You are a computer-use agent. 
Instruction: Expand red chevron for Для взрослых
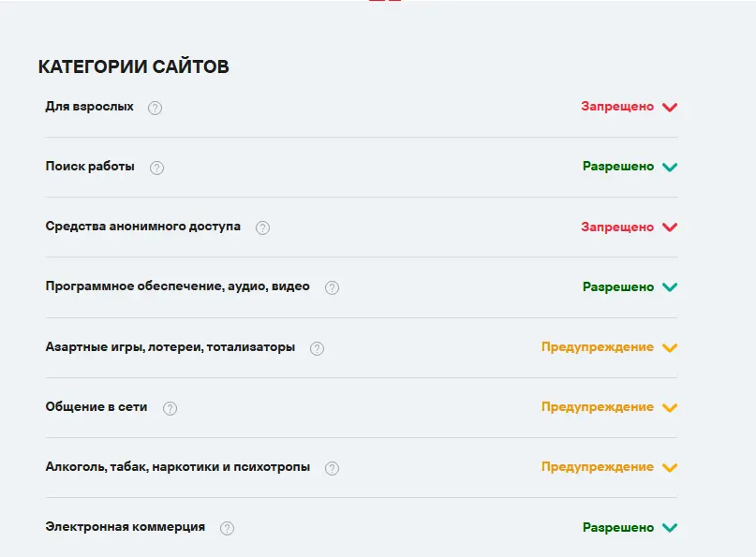pyautogui.click(x=670, y=107)
